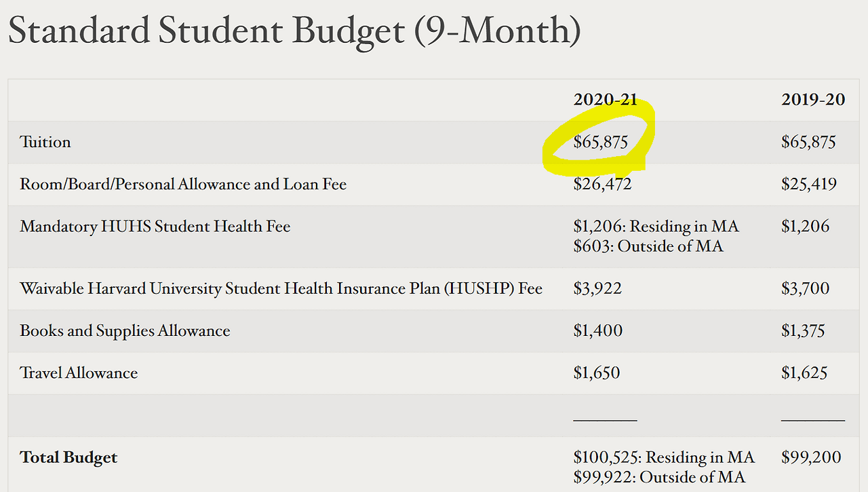
Task: Click $1,206: Residing in MA text
Action: point(655,227)
